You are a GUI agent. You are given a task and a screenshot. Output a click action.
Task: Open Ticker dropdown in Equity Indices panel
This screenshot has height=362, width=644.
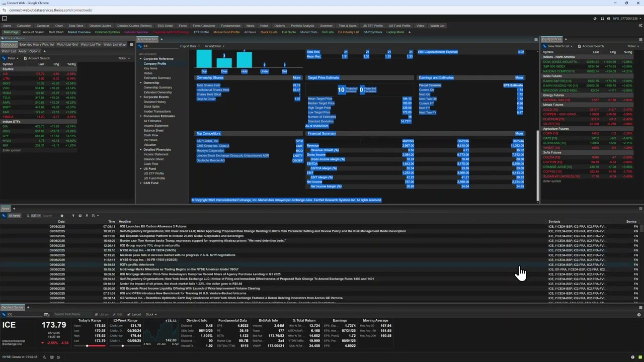(633, 46)
